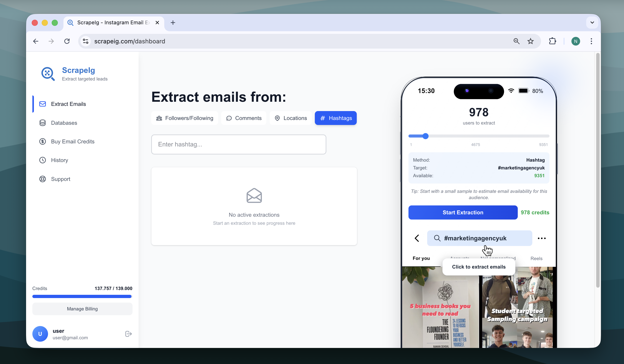Click the zoom magnifier icon in address bar
The width and height of the screenshot is (624, 364).
coord(516,41)
